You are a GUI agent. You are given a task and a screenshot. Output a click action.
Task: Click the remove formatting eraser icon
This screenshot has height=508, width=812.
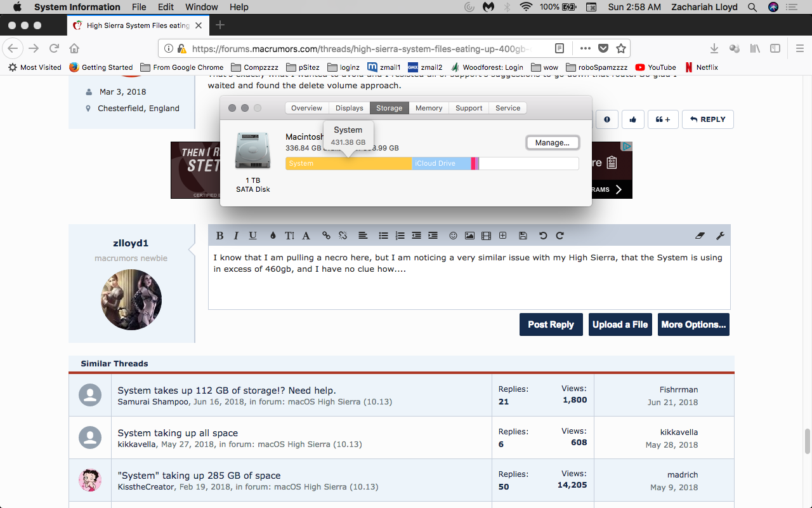tap(700, 236)
